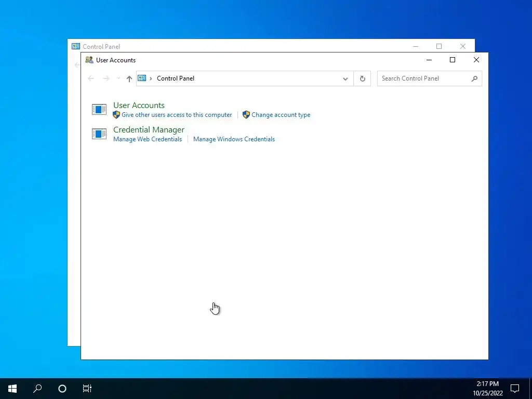Close the background Control Panel window
This screenshot has height=399, width=532.
pyautogui.click(x=463, y=46)
